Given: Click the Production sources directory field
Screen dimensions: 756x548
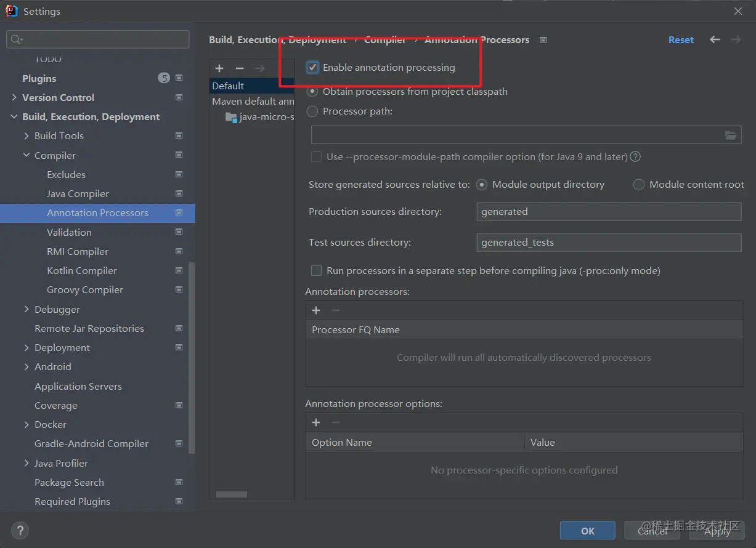Looking at the screenshot, I should [609, 211].
